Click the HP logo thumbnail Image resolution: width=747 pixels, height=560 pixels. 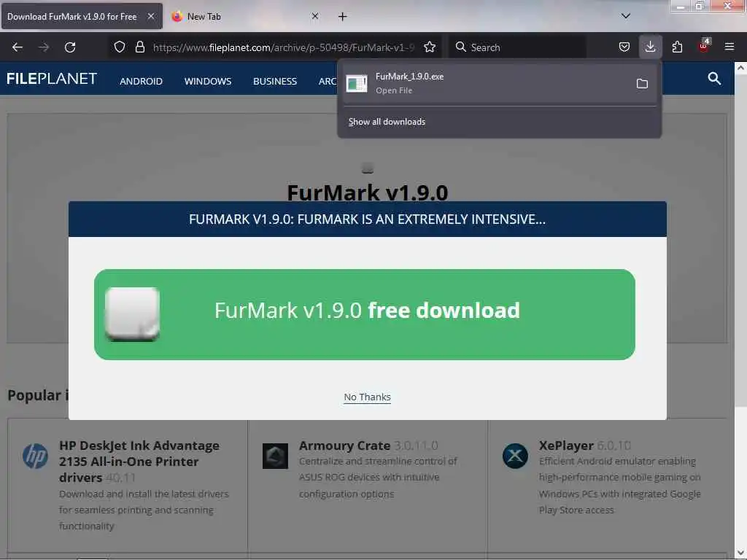[35, 456]
